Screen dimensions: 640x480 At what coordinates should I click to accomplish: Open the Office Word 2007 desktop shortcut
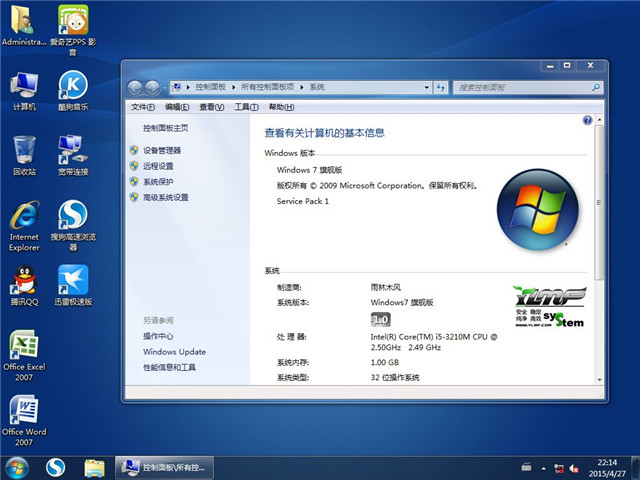click(24, 420)
